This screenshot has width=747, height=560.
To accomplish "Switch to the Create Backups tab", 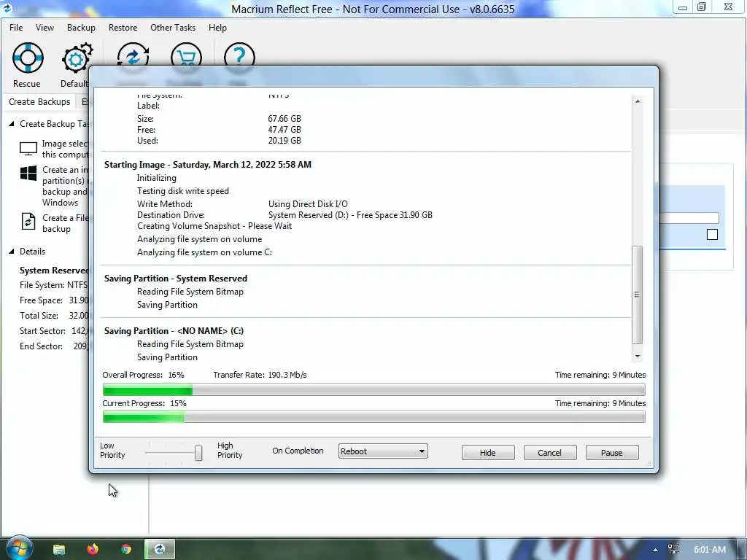I will [x=39, y=102].
